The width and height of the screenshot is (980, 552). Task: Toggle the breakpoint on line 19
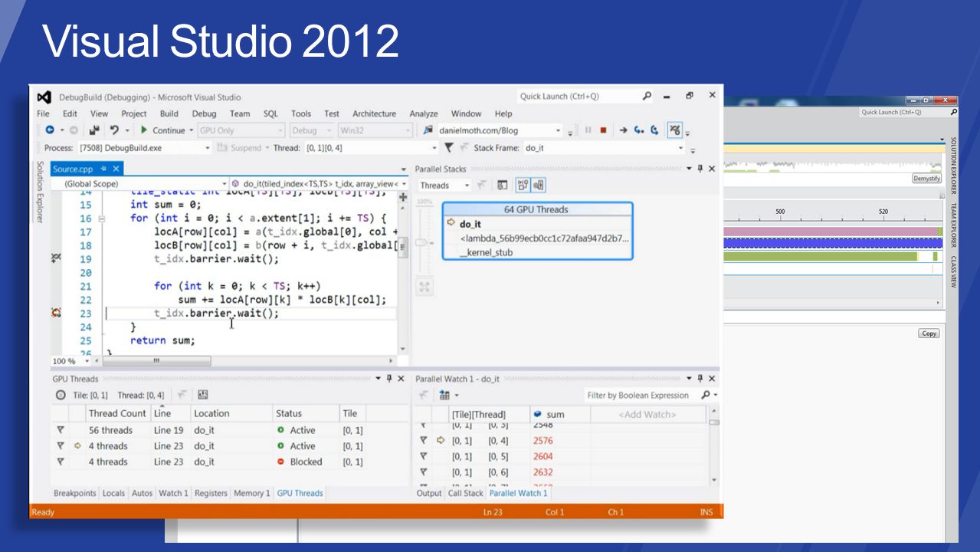pos(55,258)
